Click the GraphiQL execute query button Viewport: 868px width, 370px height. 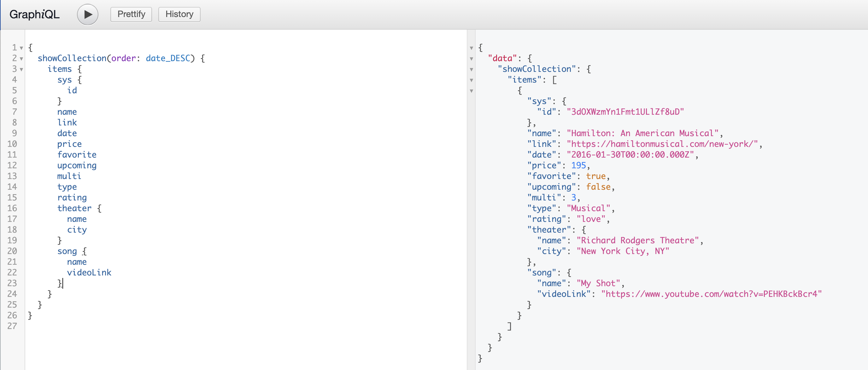pyautogui.click(x=87, y=14)
